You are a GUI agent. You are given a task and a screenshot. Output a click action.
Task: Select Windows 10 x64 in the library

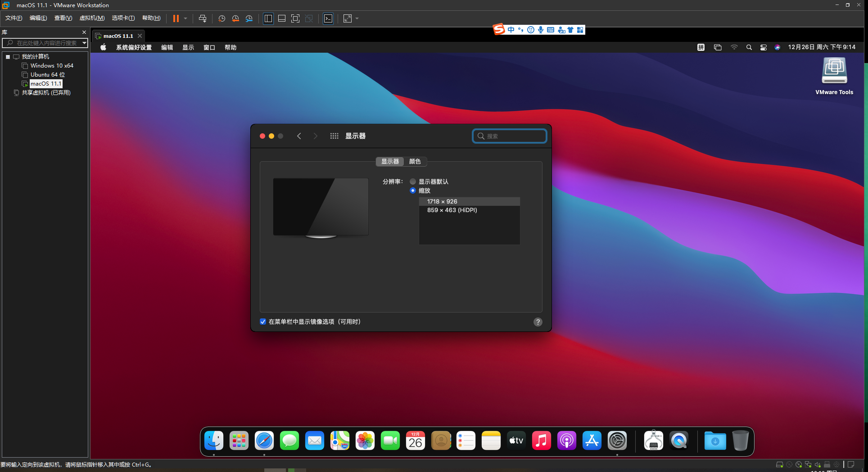52,66
